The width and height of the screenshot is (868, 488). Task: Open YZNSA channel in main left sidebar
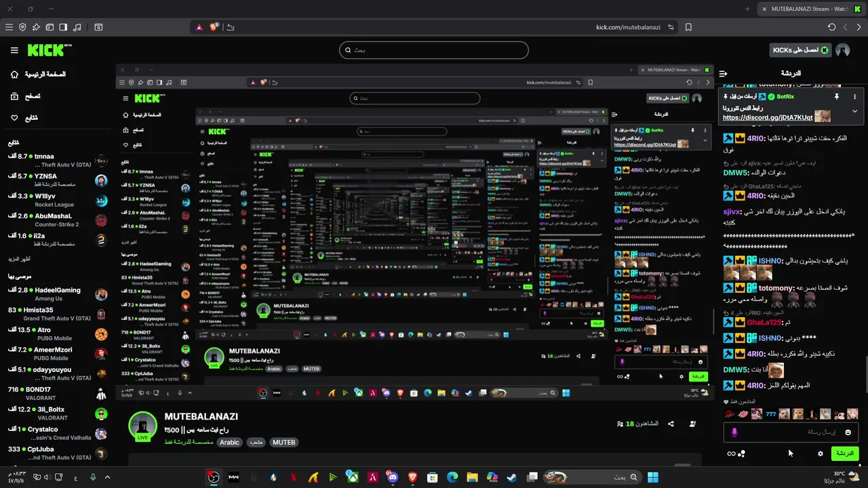[x=58, y=181]
